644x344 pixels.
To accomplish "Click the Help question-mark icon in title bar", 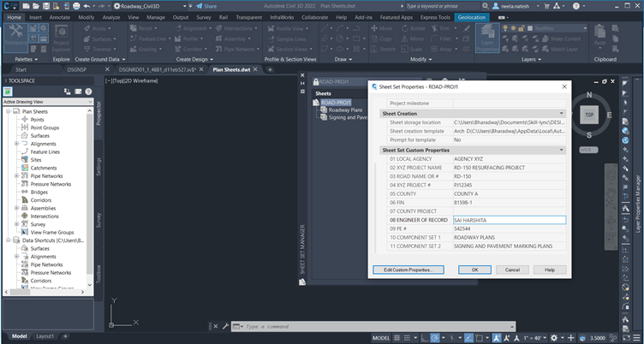I will pyautogui.click(x=576, y=6).
